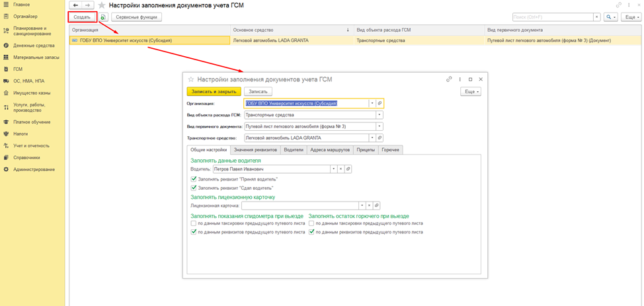
Task: Select Платное обучение in the sidebar
Action: click(x=32, y=122)
